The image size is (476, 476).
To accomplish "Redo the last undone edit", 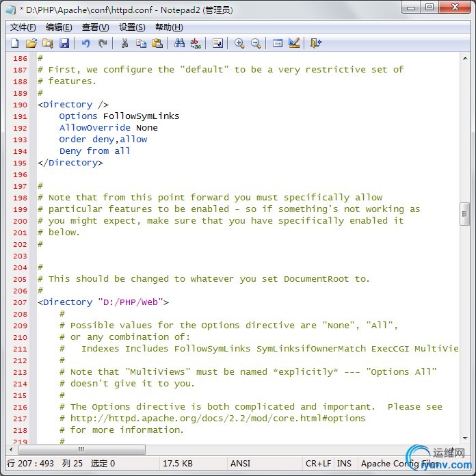I will tap(103, 43).
